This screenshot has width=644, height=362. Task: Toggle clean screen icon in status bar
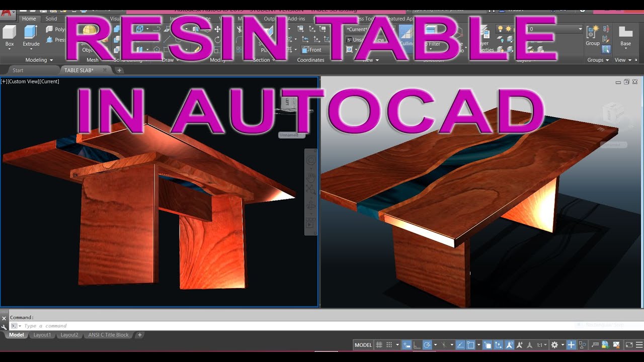coord(629,345)
